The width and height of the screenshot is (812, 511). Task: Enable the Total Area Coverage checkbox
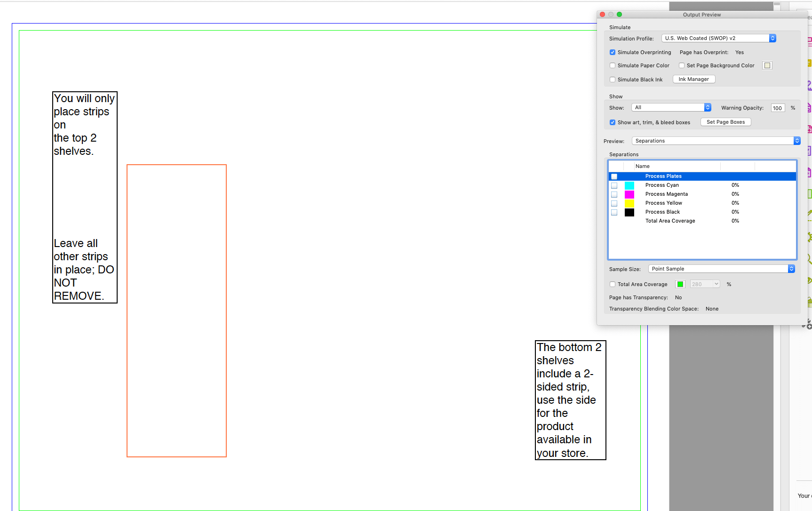[x=613, y=284]
